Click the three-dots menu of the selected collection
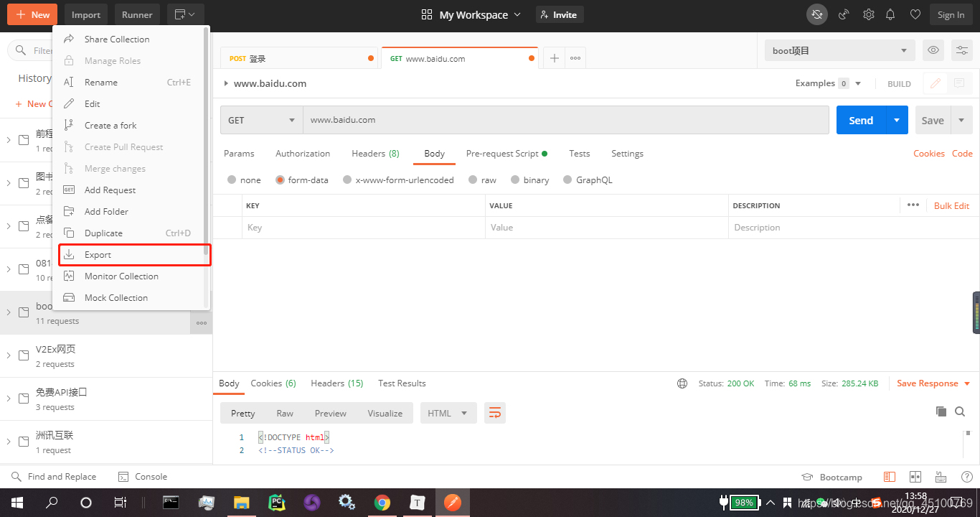The image size is (980, 517). pyautogui.click(x=202, y=323)
